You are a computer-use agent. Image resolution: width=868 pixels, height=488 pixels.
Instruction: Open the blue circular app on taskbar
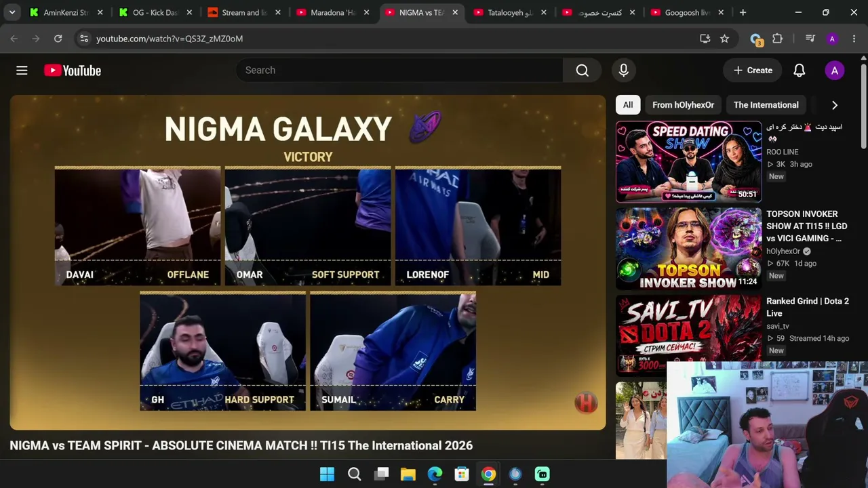515,474
